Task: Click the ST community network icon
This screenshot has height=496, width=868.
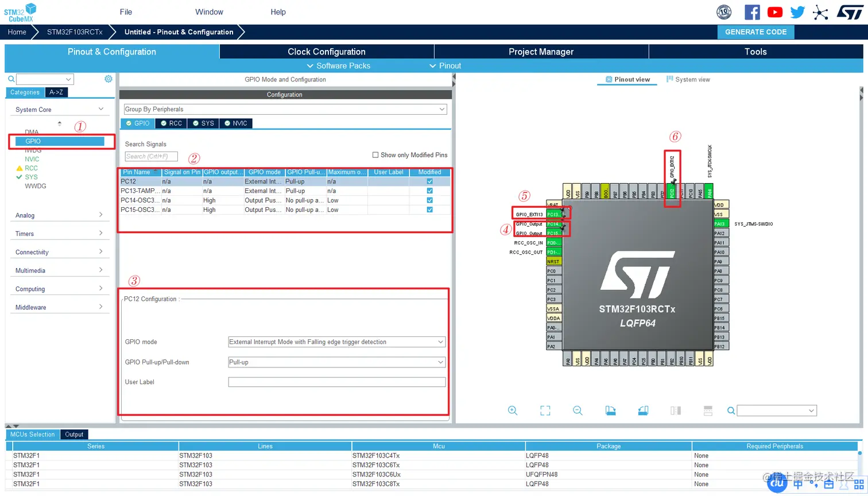Action: click(x=821, y=12)
